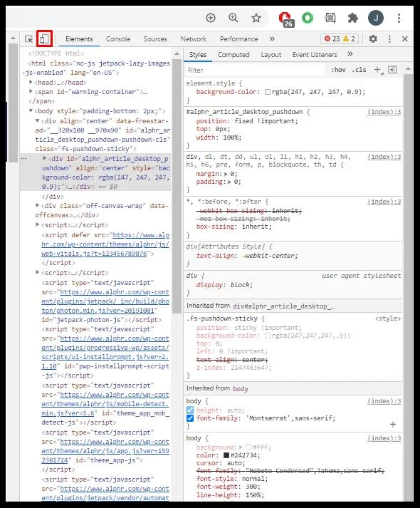
Task: Click the screenshot capture extension icon
Action: (x=330, y=18)
